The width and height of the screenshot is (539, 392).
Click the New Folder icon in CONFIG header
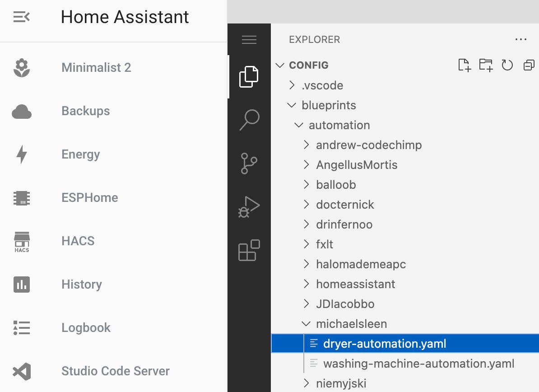coord(486,65)
